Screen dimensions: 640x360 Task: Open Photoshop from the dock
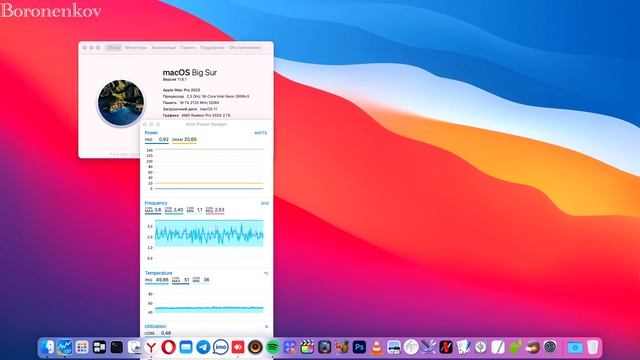[x=359, y=347]
